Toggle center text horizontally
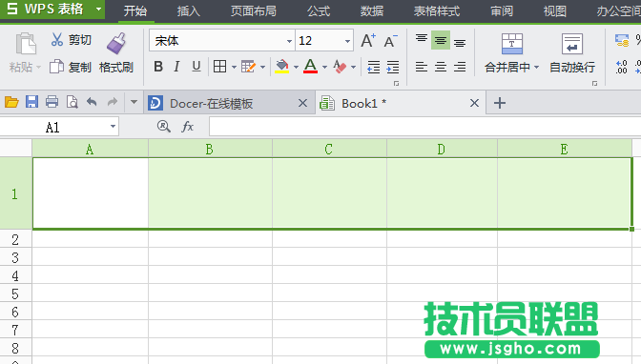Viewport: 641px width, 364px height. 441,67
